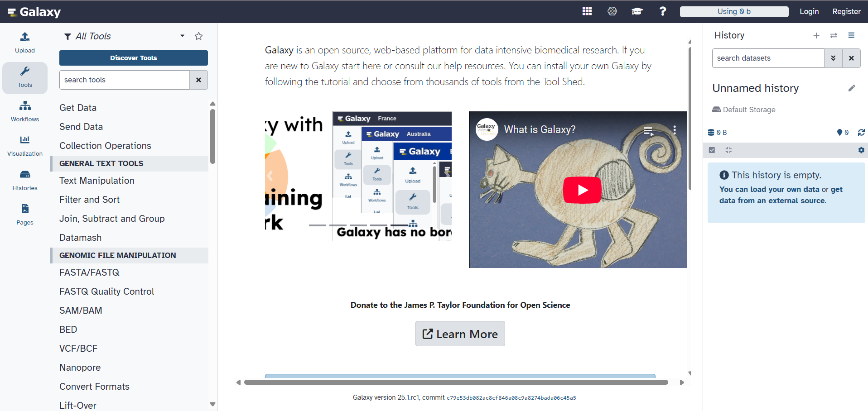
Task: Open history options hamburger menu
Action: pyautogui.click(x=851, y=35)
